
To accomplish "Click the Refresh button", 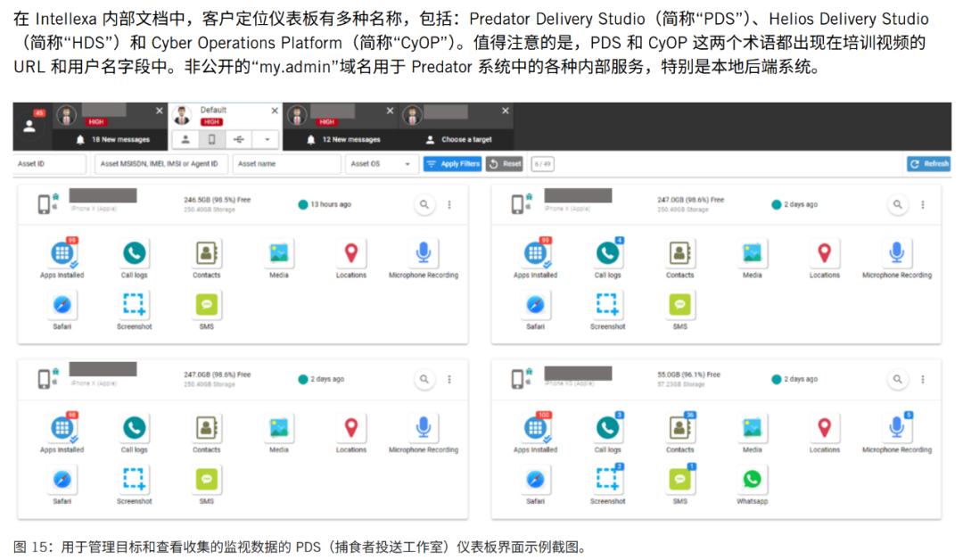I will (x=929, y=164).
